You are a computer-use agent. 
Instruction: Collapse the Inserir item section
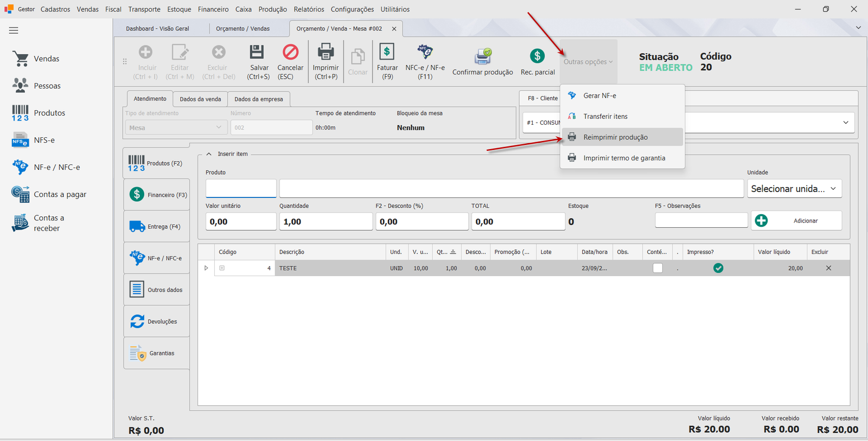point(209,154)
